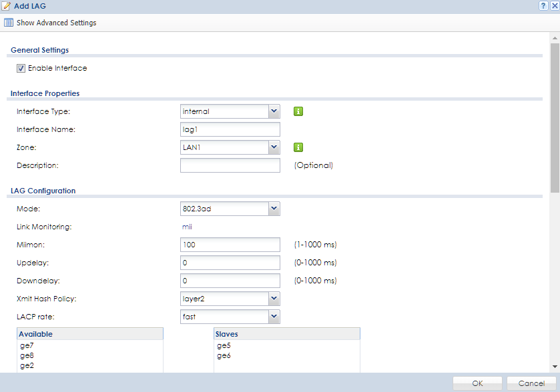Select ge5 in the Slaves list

point(224,346)
